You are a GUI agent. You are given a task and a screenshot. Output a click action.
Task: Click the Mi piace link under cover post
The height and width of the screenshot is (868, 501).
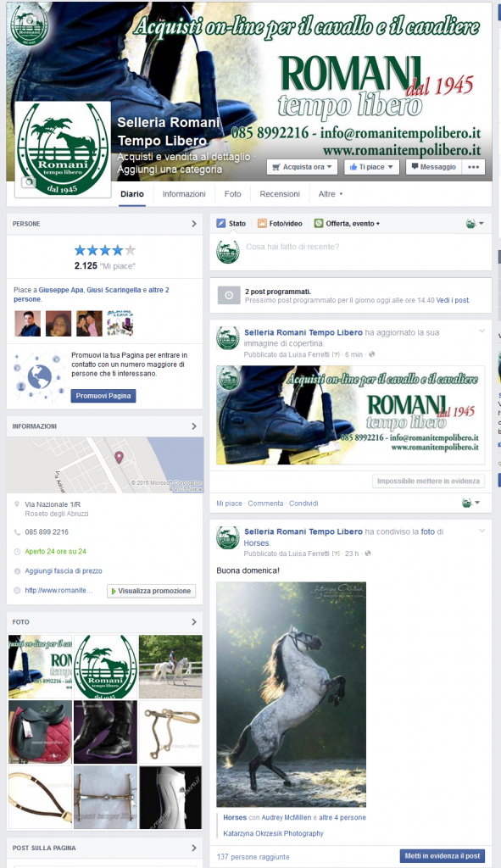(229, 504)
